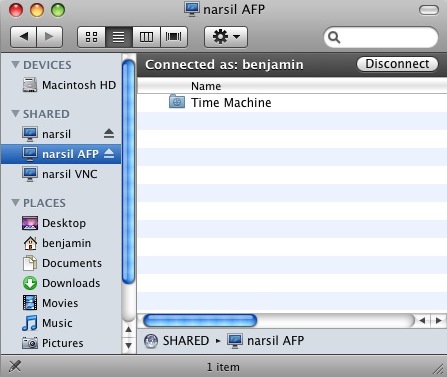
Task: Click the horizontal scrollbar thumb
Action: [200, 321]
